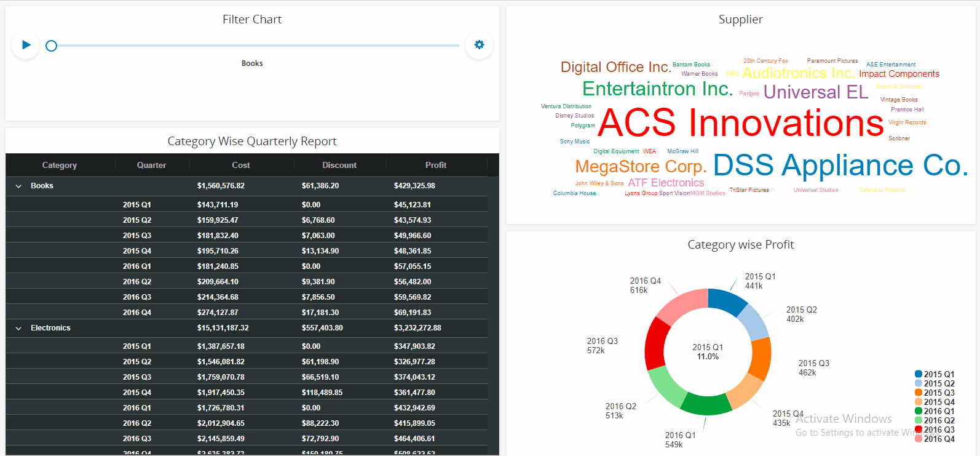
Task: Open the filter chart settings gear
Action: (x=479, y=45)
